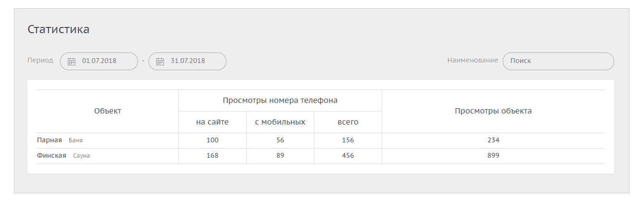Viewport: 644px width, 202px height.
Task: Click the Статистика page heading
Action: pos(59,29)
